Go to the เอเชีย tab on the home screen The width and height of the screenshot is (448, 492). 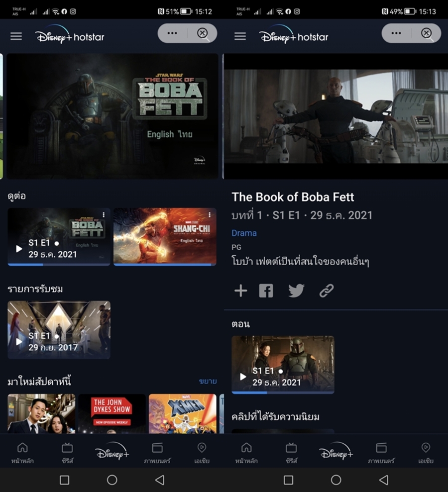click(x=202, y=453)
